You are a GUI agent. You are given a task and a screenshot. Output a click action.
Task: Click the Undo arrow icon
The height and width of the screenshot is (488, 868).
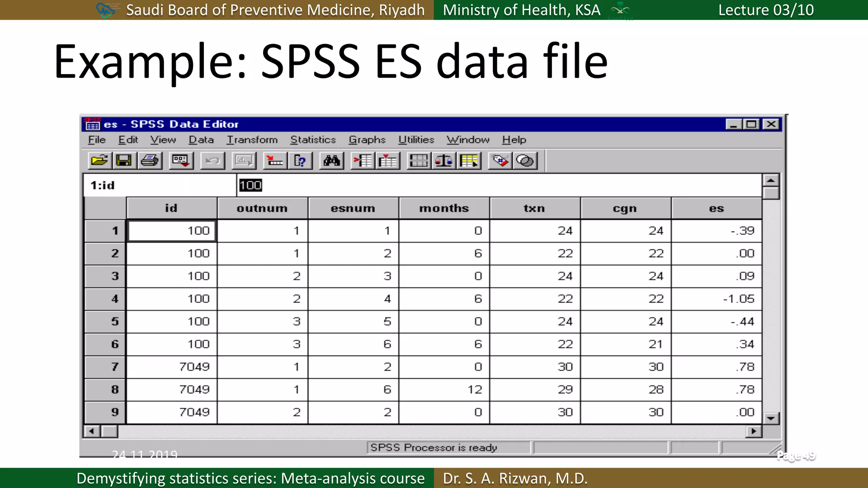[x=212, y=161]
